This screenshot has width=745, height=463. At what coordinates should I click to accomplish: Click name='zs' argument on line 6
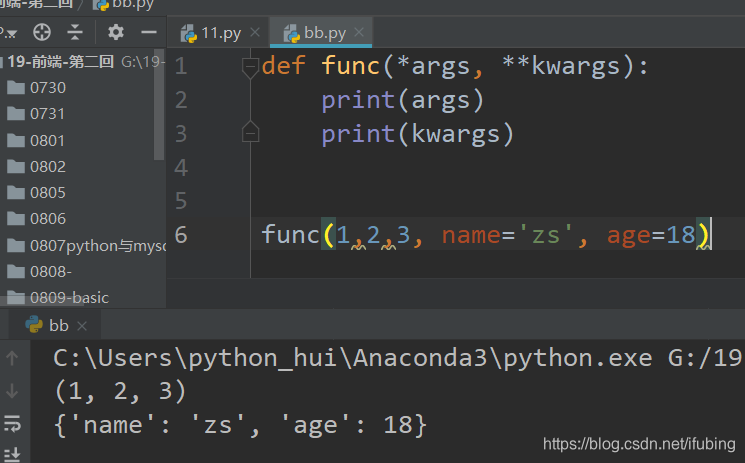pos(507,235)
